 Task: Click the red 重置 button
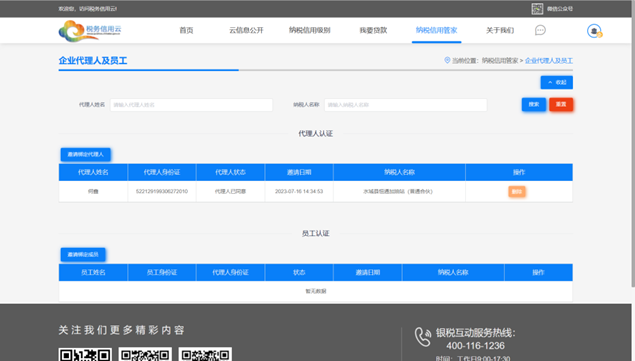[561, 105]
